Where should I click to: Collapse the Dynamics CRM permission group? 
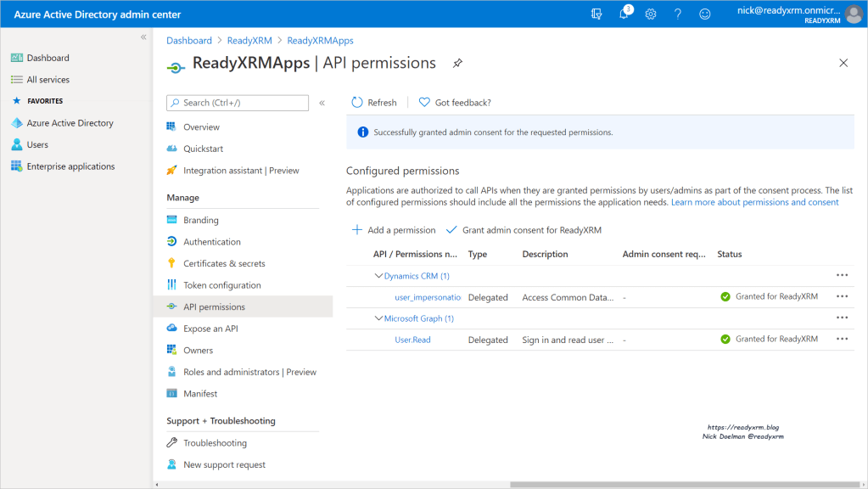378,276
